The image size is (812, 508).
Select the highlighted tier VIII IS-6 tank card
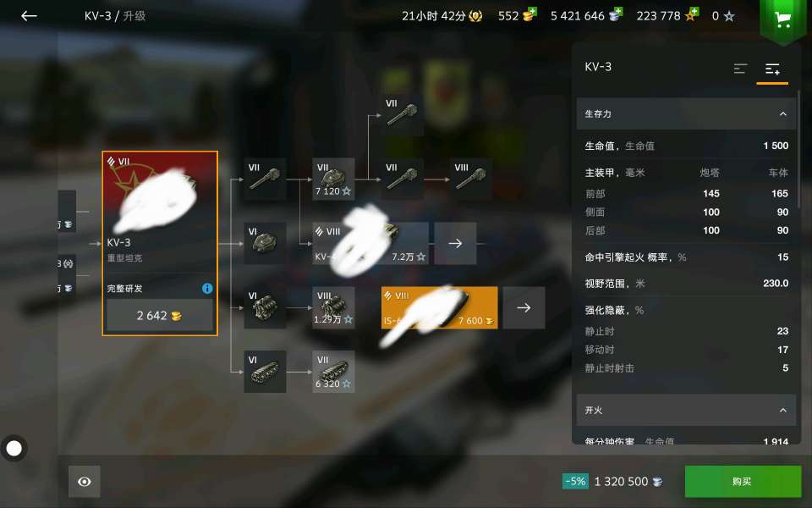pos(439,307)
